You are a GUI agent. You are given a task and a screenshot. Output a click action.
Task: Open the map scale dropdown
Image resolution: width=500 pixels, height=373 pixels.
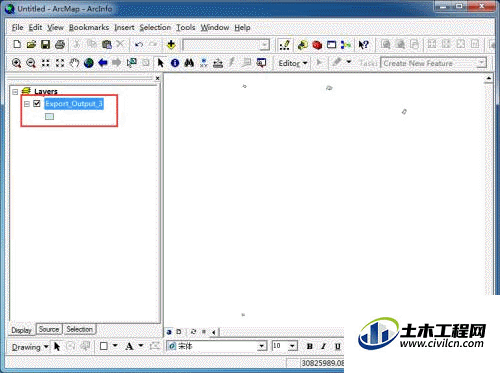(265, 45)
